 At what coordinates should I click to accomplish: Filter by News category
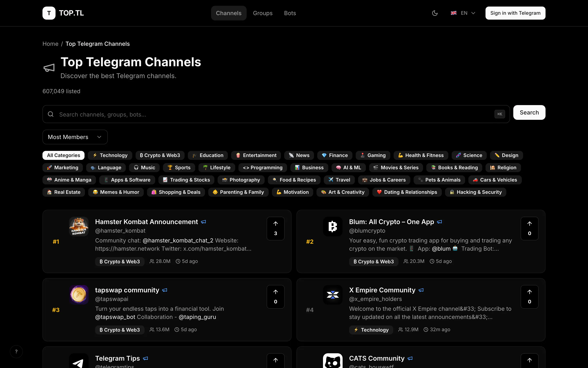[299, 155]
